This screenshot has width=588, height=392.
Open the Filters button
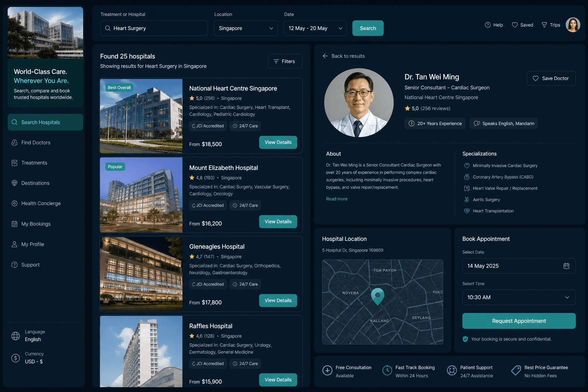coord(285,61)
